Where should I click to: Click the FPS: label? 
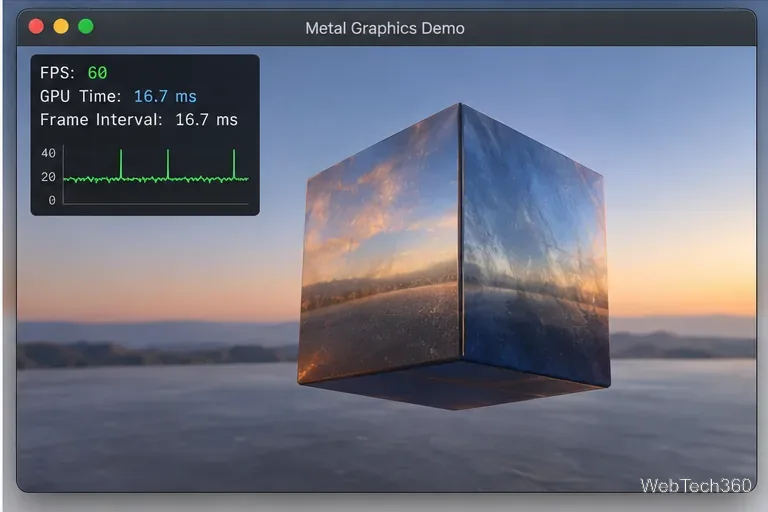click(x=57, y=73)
